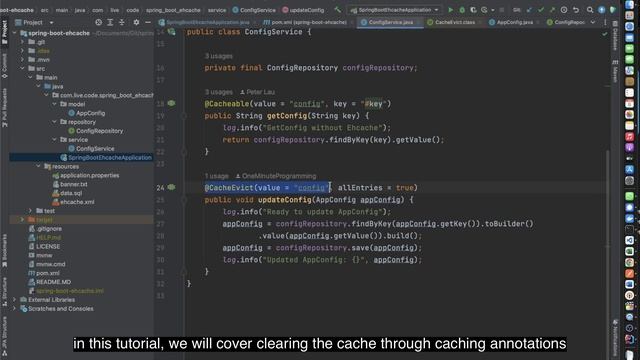The height and width of the screenshot is (360, 640).
Task: Collapse the resources folder node
Action: pyautogui.click(x=38, y=166)
